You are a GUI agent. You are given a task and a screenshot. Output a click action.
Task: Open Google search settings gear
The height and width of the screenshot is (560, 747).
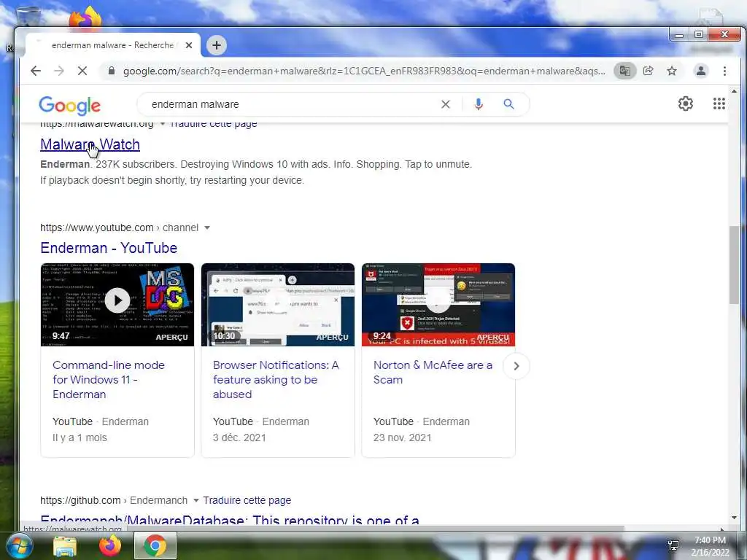[x=686, y=104]
